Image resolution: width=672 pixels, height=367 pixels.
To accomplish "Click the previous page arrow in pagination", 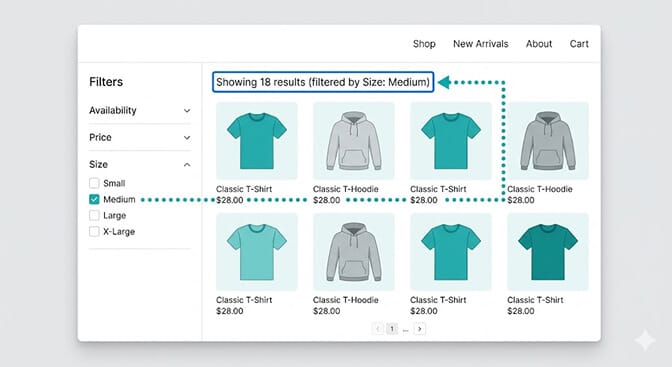I will coord(378,329).
